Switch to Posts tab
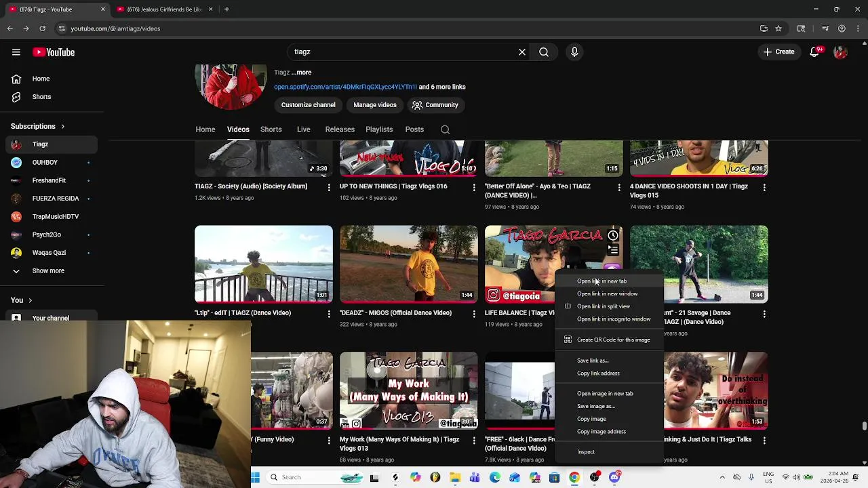The image size is (868, 488). [414, 129]
